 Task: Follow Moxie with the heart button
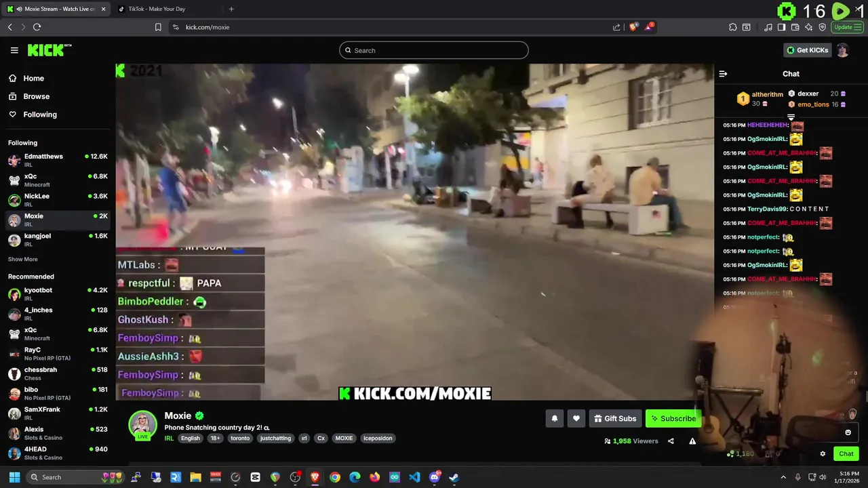pyautogui.click(x=576, y=419)
